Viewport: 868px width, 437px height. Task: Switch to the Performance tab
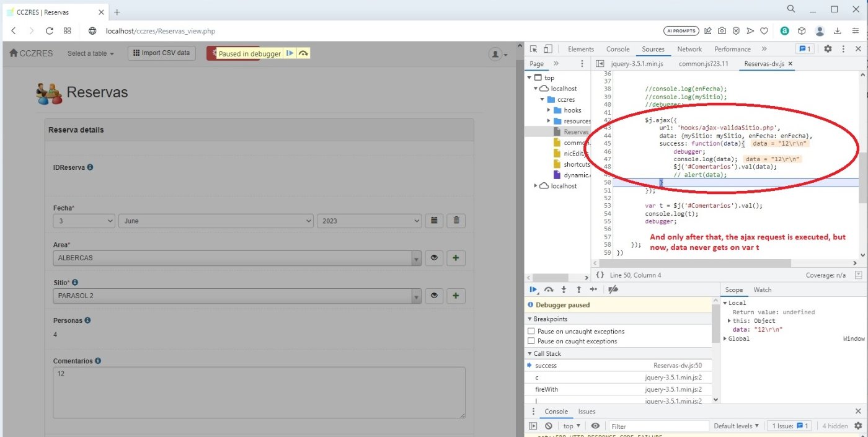point(732,49)
